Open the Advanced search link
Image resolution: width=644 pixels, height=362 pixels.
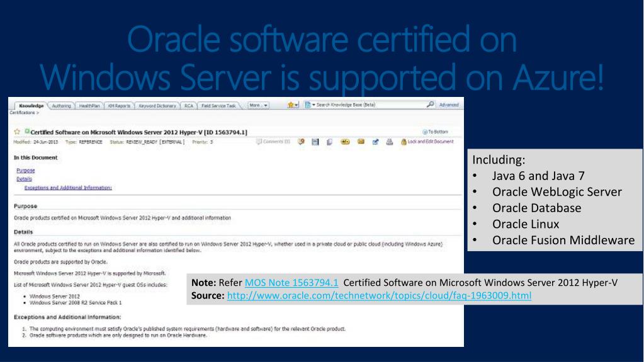click(x=449, y=105)
